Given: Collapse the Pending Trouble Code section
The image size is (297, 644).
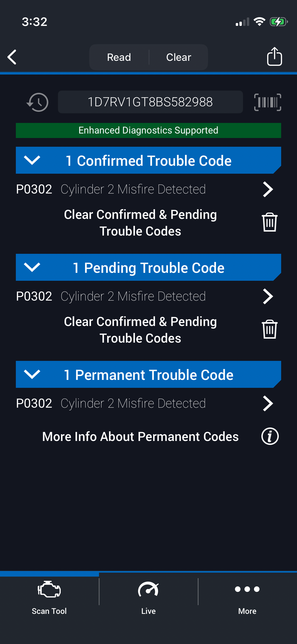Looking at the screenshot, I should (32, 267).
